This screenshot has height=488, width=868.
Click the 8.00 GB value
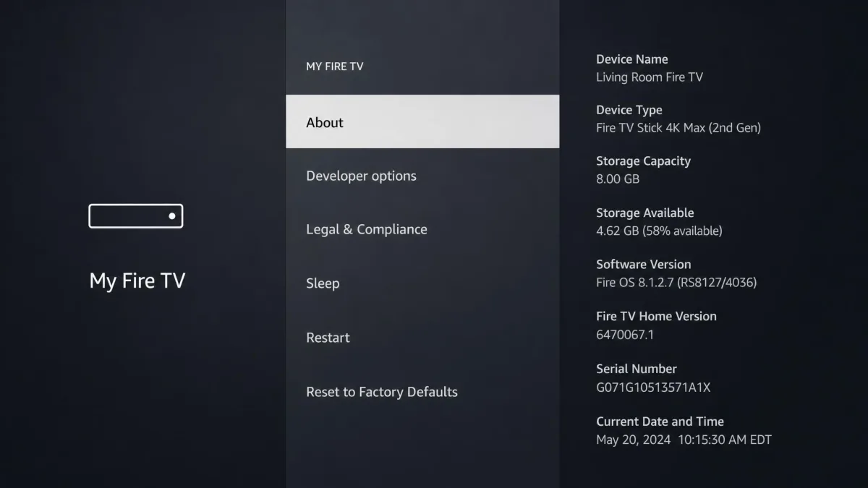point(618,179)
